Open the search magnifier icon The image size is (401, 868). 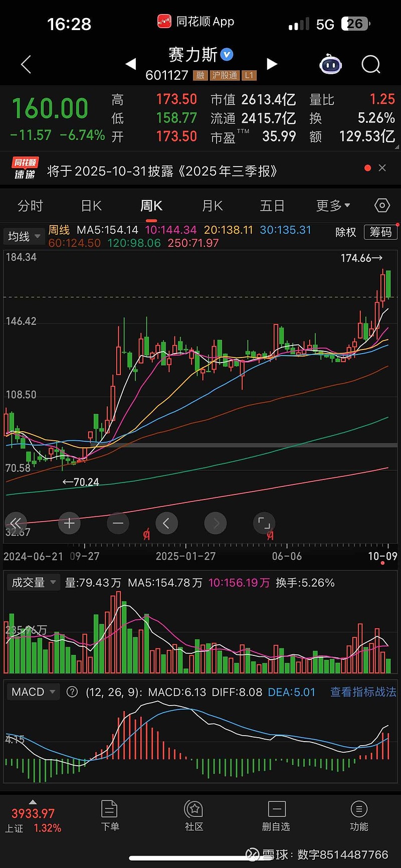[x=371, y=64]
